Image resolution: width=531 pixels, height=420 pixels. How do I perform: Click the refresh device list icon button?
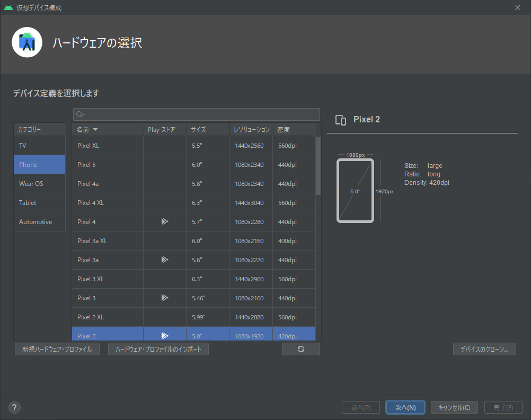(x=300, y=349)
